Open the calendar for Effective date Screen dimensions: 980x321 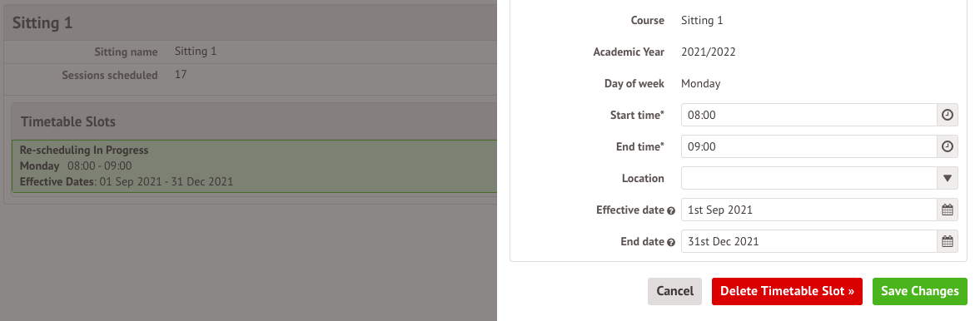(948, 210)
